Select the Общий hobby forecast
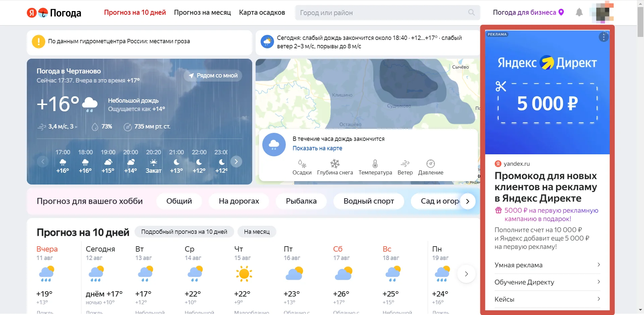Viewport: 644px width, 315px height. tap(179, 201)
